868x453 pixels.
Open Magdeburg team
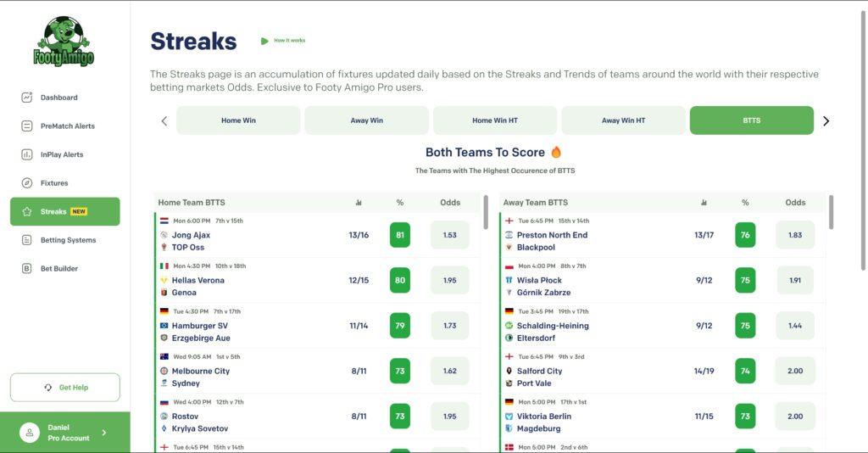538,428
